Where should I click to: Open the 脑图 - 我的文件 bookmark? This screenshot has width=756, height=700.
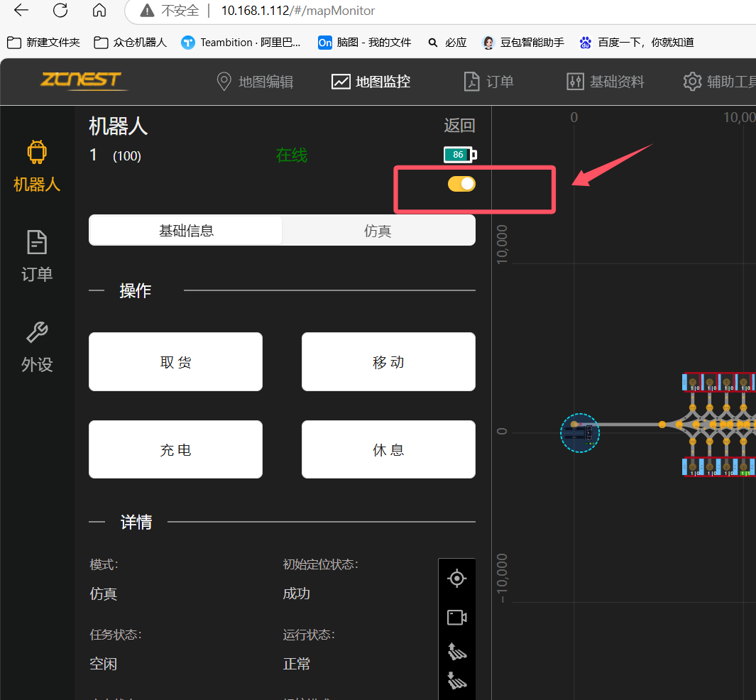[x=364, y=43]
